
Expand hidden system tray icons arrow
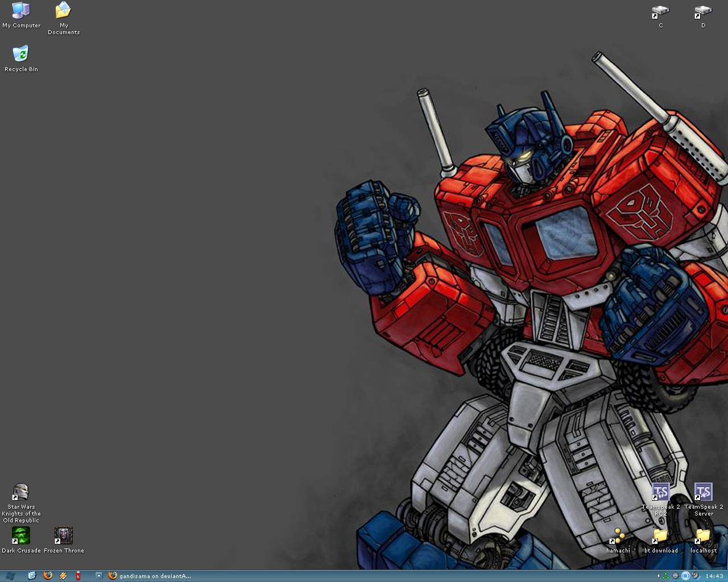point(659,576)
